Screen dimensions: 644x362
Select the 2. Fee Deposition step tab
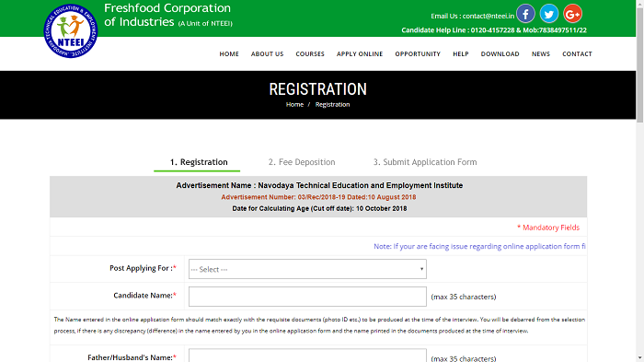[x=302, y=162]
